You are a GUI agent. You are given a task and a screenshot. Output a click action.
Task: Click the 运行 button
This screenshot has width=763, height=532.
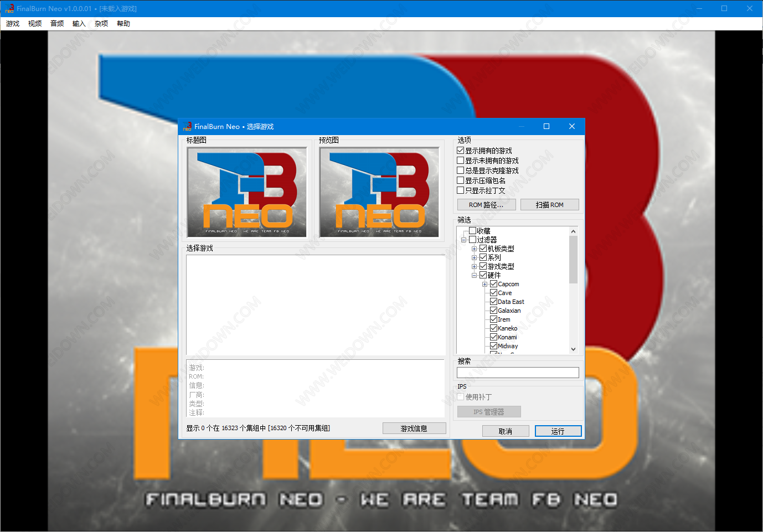pos(558,431)
